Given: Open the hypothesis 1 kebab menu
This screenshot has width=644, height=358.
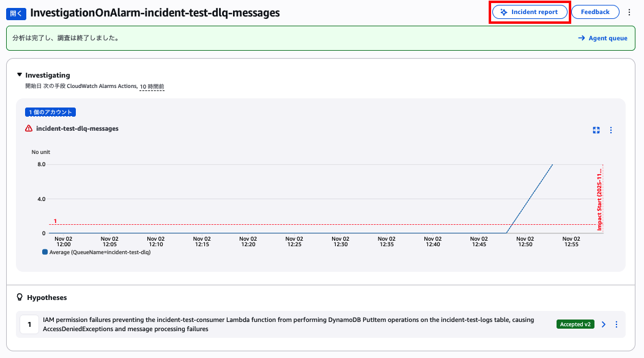Looking at the screenshot, I should [616, 324].
